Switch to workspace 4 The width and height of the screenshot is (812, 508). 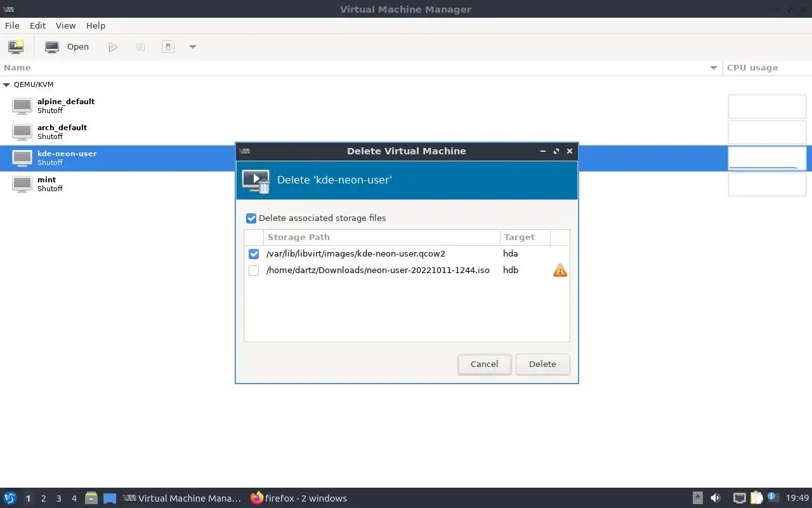(74, 498)
